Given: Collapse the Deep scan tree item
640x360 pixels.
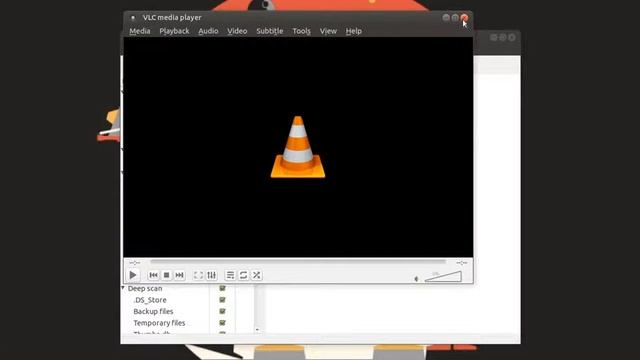Looking at the screenshot, I should 123,288.
